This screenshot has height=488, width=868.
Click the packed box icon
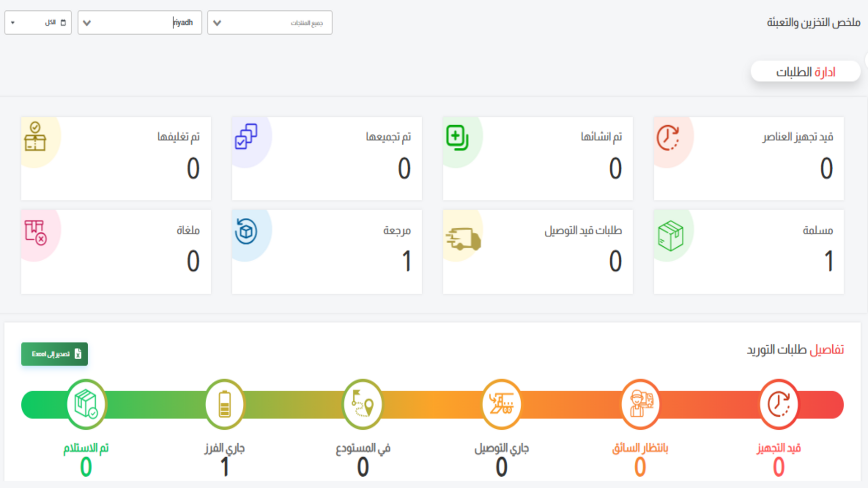pyautogui.click(x=35, y=136)
